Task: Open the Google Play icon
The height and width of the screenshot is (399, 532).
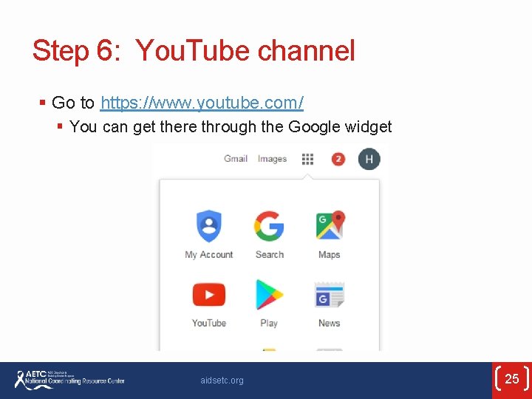Action: point(269,295)
